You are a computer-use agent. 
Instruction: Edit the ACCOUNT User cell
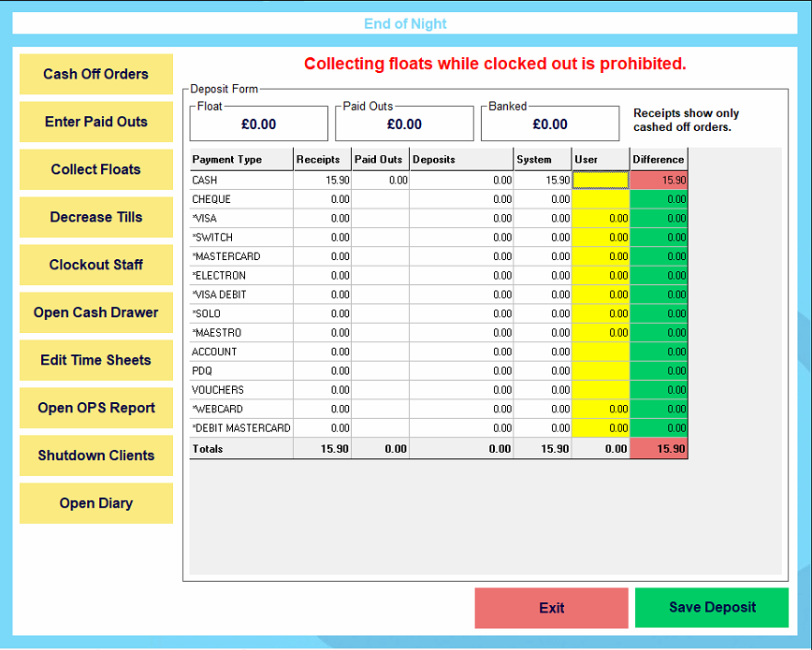point(601,352)
